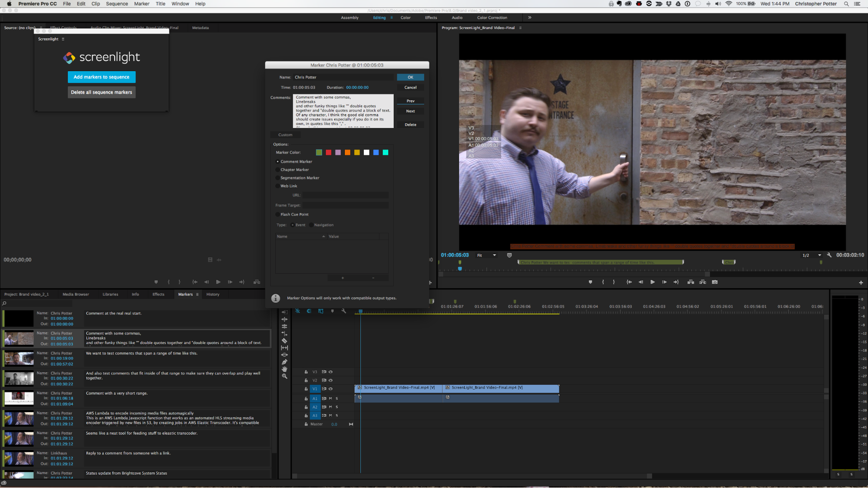Select the Rolling Edit tool
This screenshot has height=488, width=868.
[x=284, y=326]
